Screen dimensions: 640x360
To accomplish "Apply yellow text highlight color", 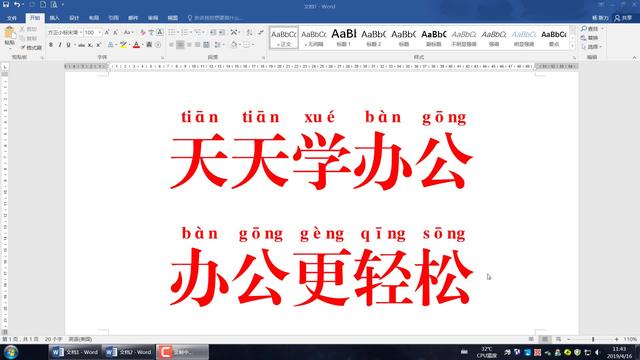I will tap(123, 45).
